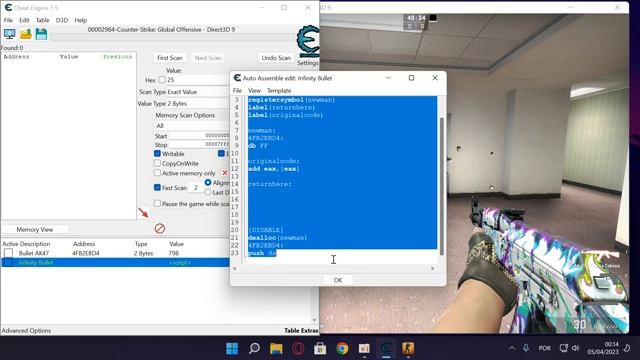
Task: Switch to Counter-Strike taskbar icon
Action: [x=408, y=348]
